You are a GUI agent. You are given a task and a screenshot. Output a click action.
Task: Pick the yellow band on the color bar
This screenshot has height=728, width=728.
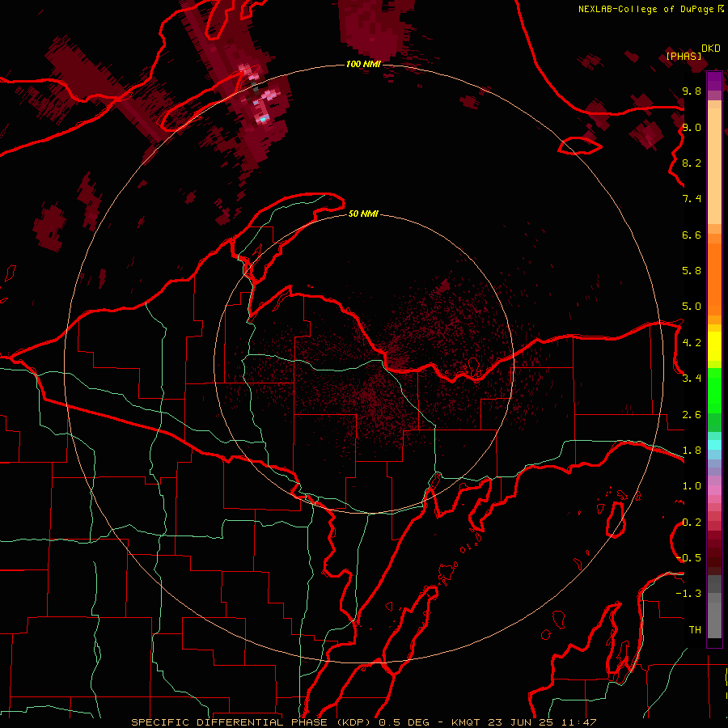point(714,346)
